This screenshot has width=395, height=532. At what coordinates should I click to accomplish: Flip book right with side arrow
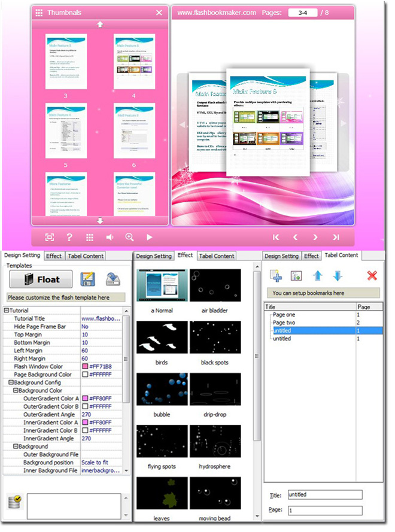(343, 123)
